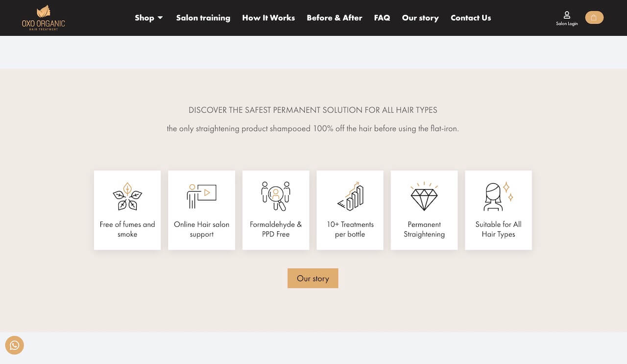Open Before & After page
627x364 pixels.
point(334,18)
